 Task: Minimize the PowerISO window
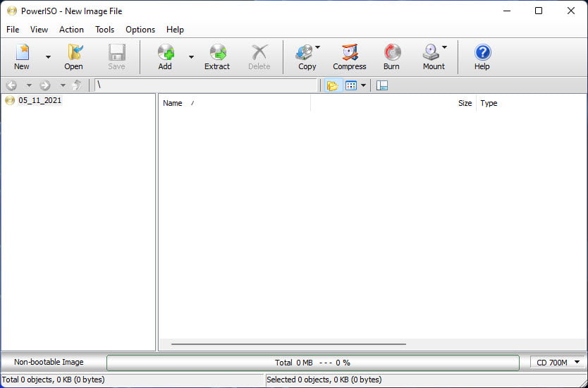click(x=507, y=11)
